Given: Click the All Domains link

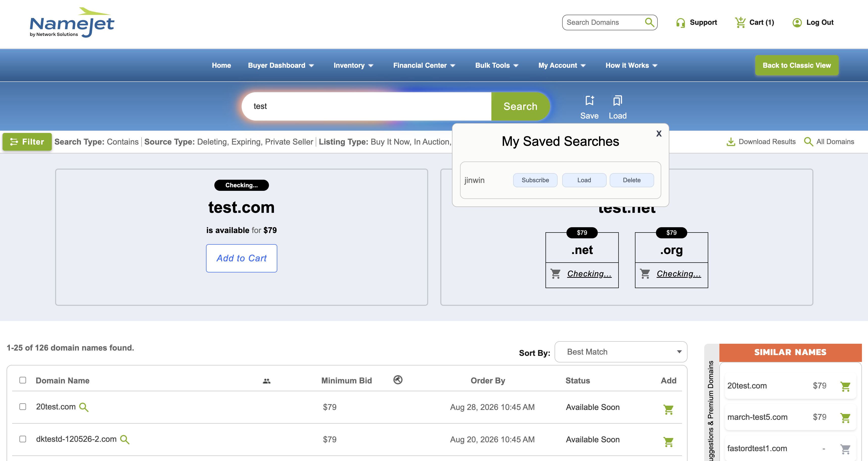Looking at the screenshot, I should coord(835,142).
